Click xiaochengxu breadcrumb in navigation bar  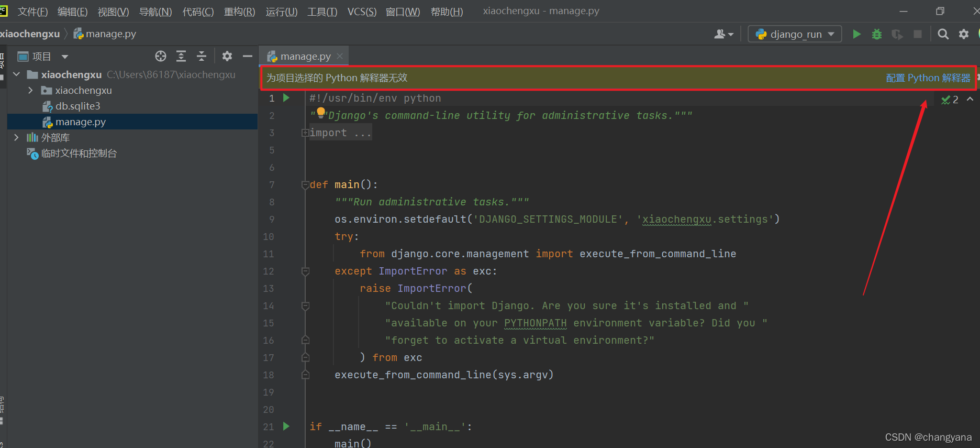(30, 34)
